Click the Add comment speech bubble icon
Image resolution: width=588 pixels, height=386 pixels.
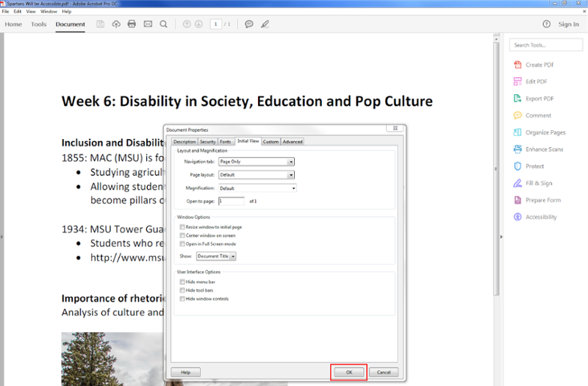pyautogui.click(x=249, y=24)
